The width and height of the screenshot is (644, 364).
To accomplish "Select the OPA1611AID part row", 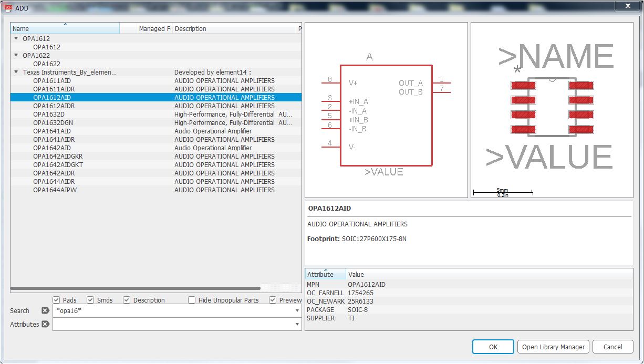I will 156,80.
